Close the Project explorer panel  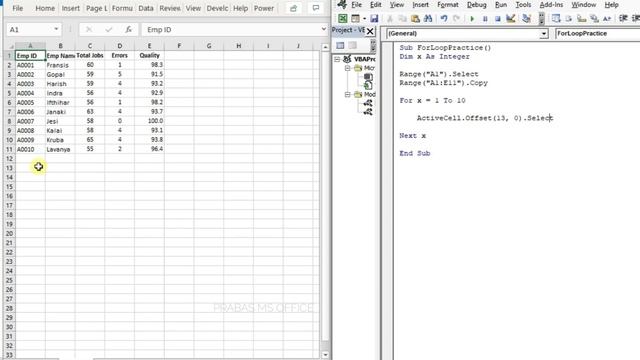(370, 31)
